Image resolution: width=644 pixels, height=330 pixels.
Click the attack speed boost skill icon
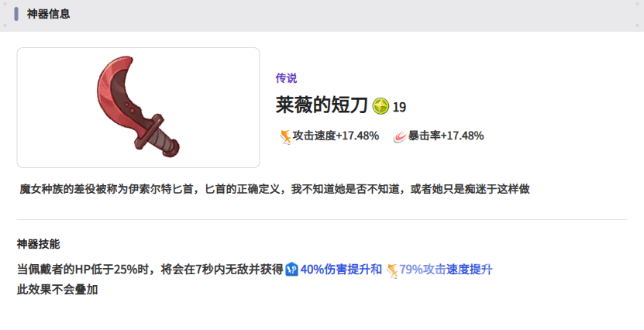pos(392,270)
